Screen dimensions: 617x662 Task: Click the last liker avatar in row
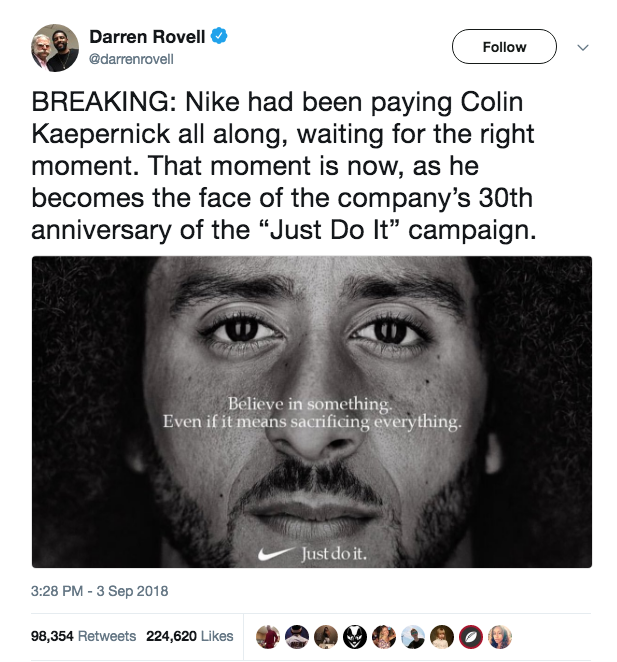[x=500, y=636]
